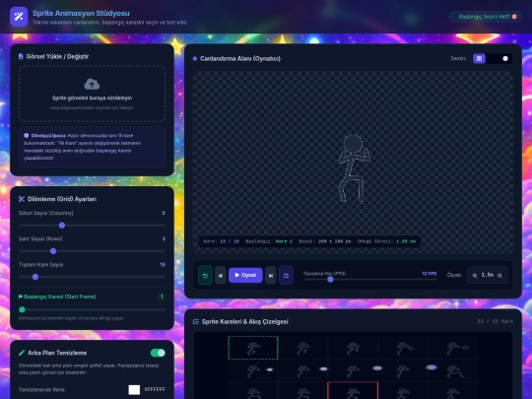
Task: Toggle the Arka Plan Temizleme switch
Action: [158, 353]
